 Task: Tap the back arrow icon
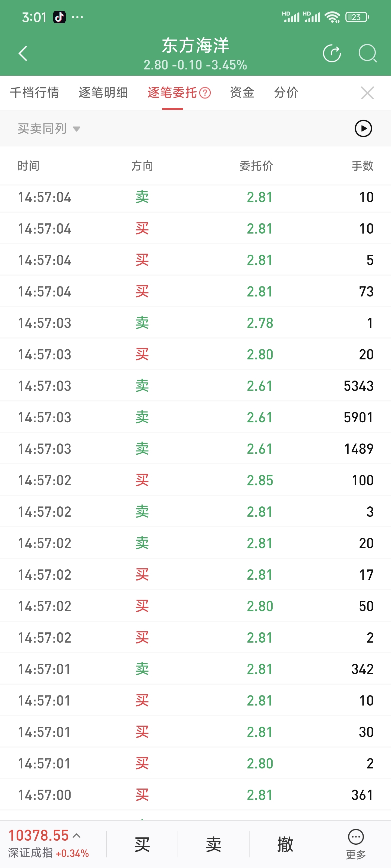pyautogui.click(x=23, y=54)
